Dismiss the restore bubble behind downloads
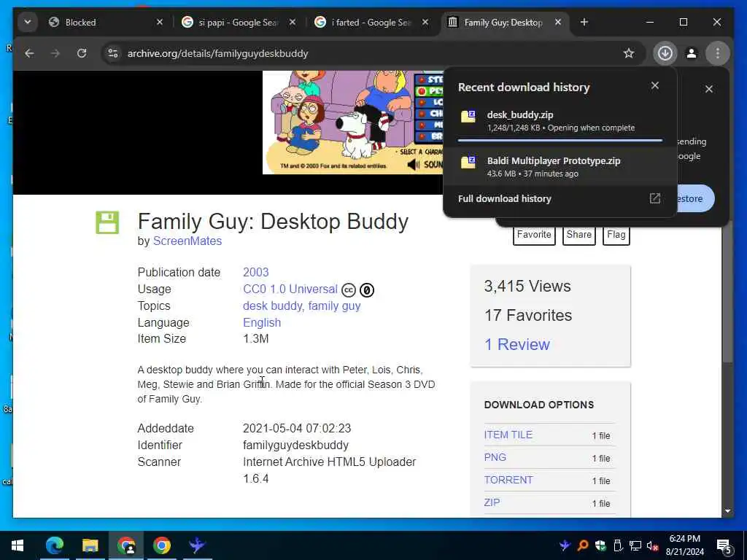 click(x=709, y=89)
